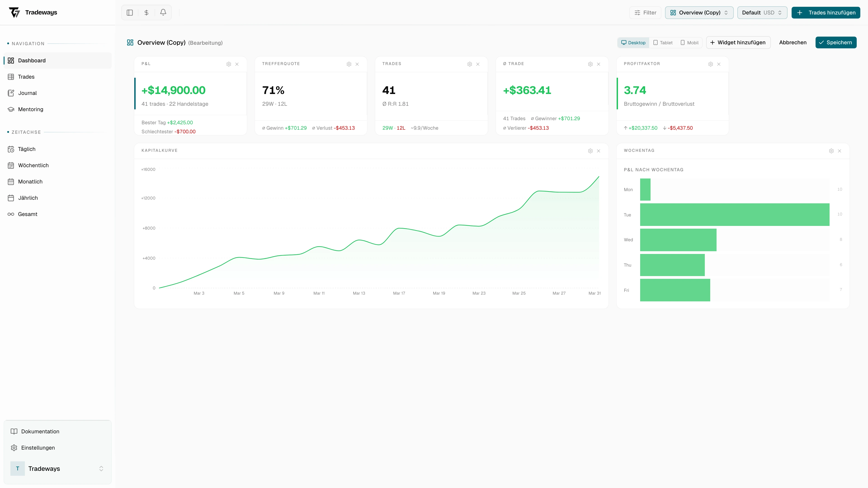
Task: Save dashboard changes with Speichern
Action: (x=836, y=42)
